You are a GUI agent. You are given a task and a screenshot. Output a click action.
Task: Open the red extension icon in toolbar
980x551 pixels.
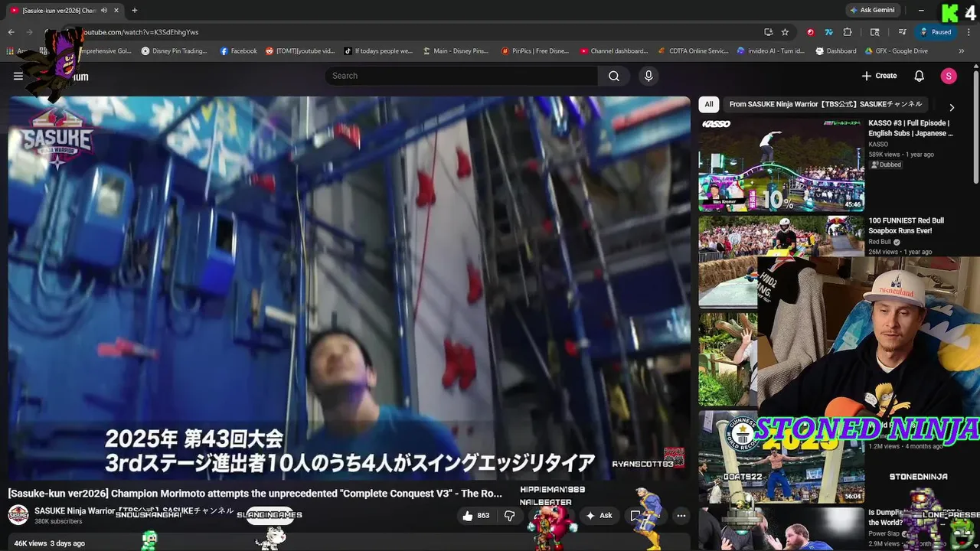(811, 32)
